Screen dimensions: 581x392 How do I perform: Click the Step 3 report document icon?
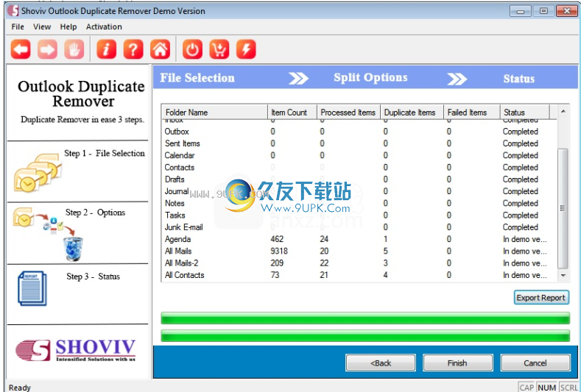32,288
